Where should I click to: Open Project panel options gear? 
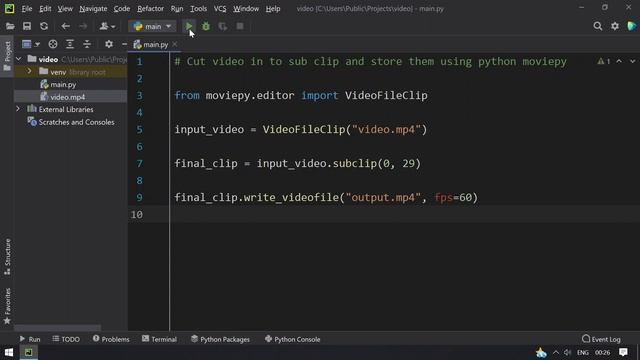[x=109, y=44]
